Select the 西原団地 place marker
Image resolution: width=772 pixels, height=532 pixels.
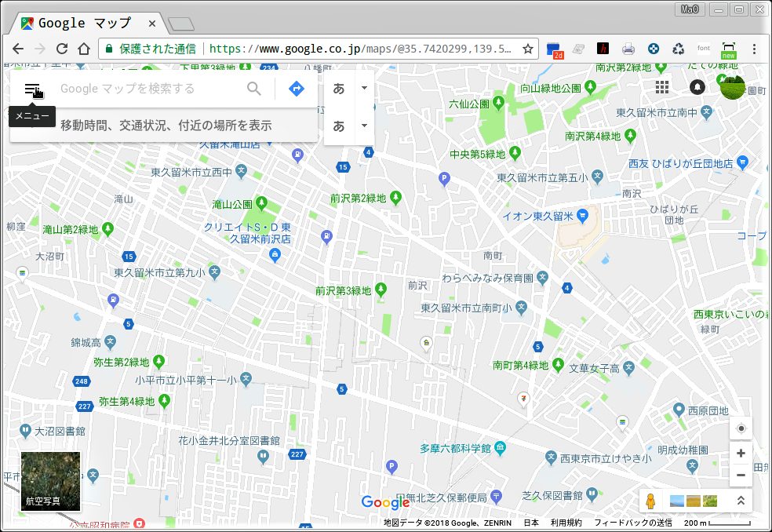(x=679, y=409)
